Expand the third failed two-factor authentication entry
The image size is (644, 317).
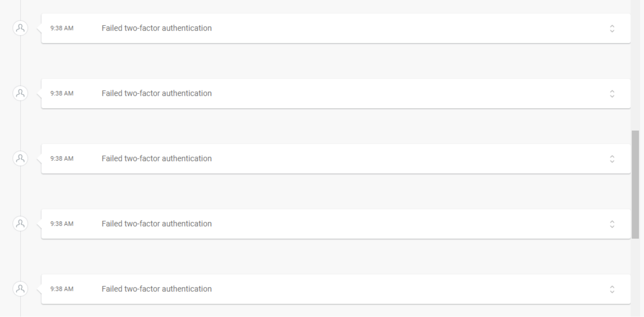coord(612,159)
